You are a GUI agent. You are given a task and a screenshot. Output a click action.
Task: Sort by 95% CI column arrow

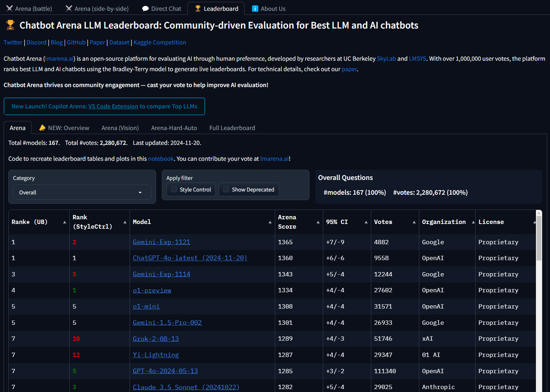pos(366,222)
